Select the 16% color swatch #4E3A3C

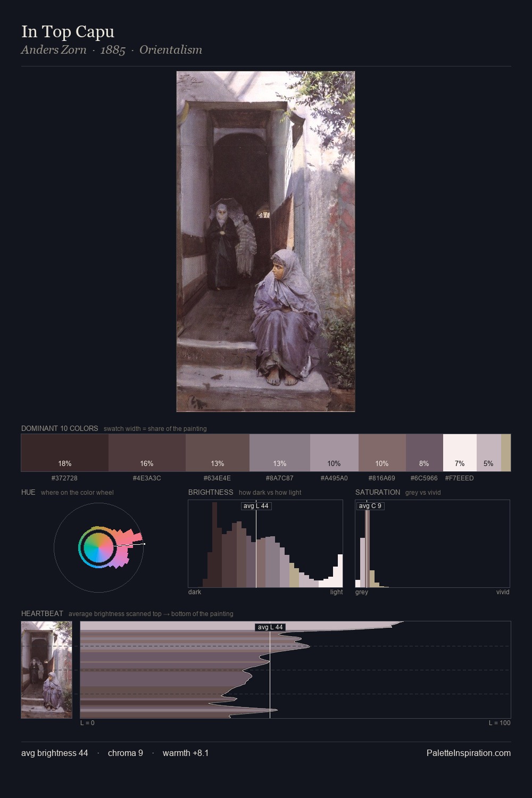click(147, 453)
